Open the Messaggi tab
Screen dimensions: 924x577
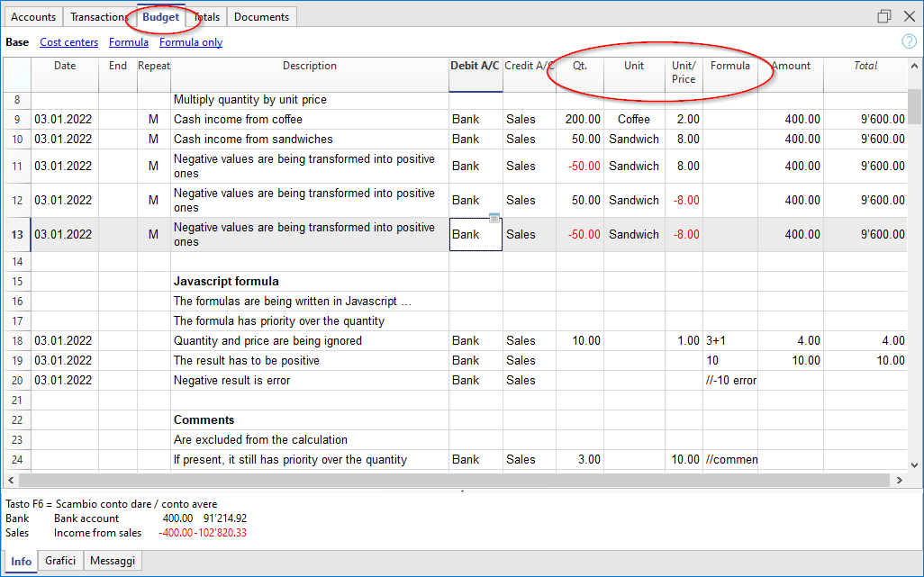pos(112,560)
